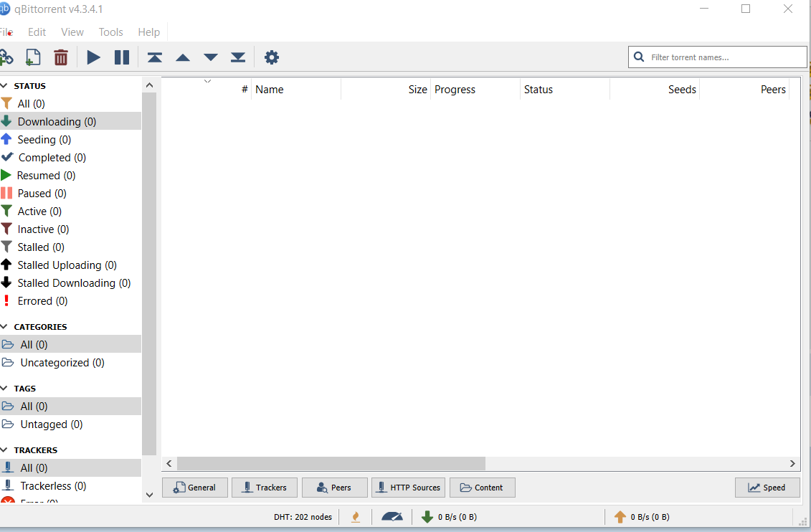Open the Help menu
The width and height of the screenshot is (811, 532).
pyautogui.click(x=149, y=32)
